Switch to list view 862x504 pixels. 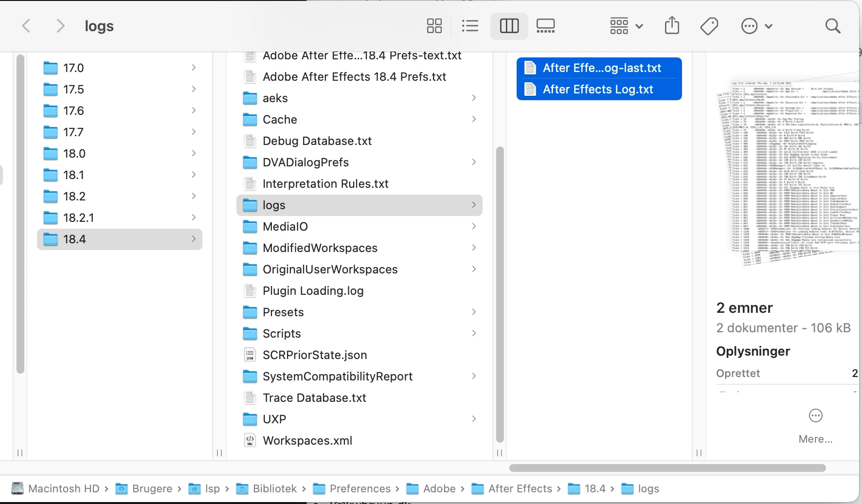pyautogui.click(x=470, y=26)
